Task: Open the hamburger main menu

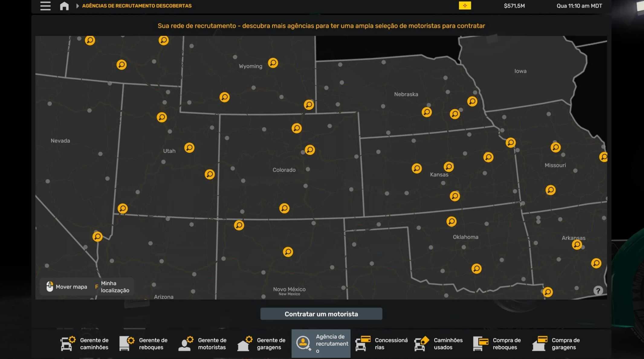Action: (x=45, y=6)
